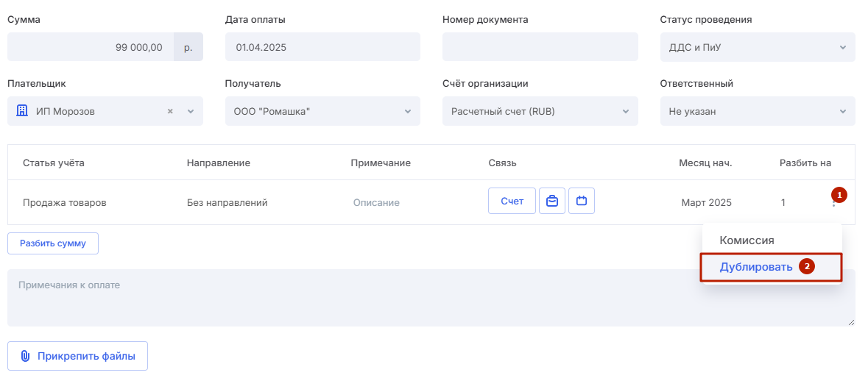The height and width of the screenshot is (378, 868).
Task: Click the Примечания к оплате text area
Action: (x=431, y=298)
